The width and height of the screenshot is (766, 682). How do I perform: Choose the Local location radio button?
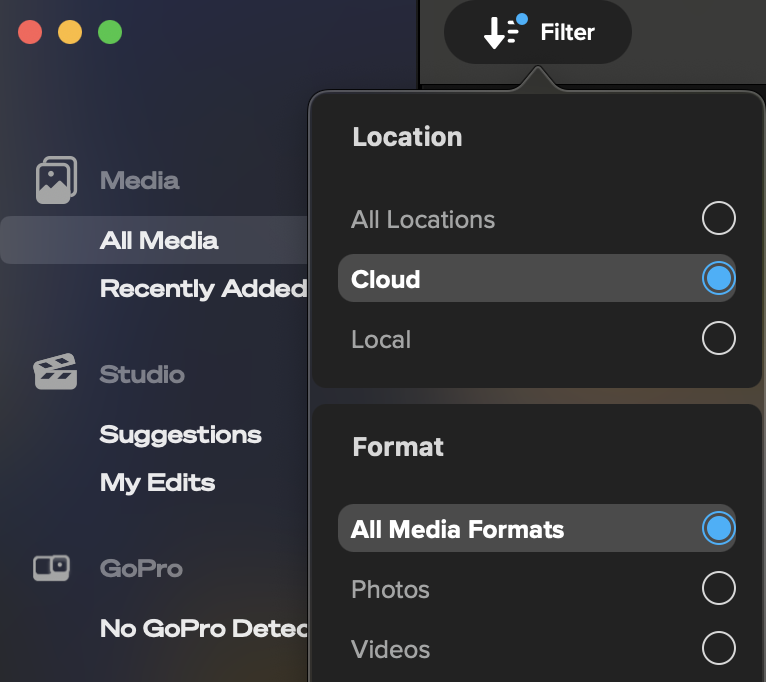pyautogui.click(x=718, y=339)
